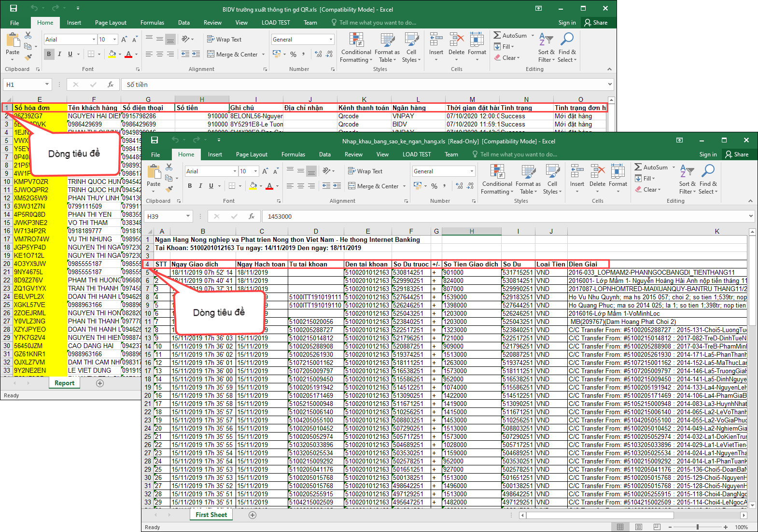Viewport: 758px width, 532px height.
Task: Open the Arial font dropdown in the back window
Action: [x=94, y=40]
